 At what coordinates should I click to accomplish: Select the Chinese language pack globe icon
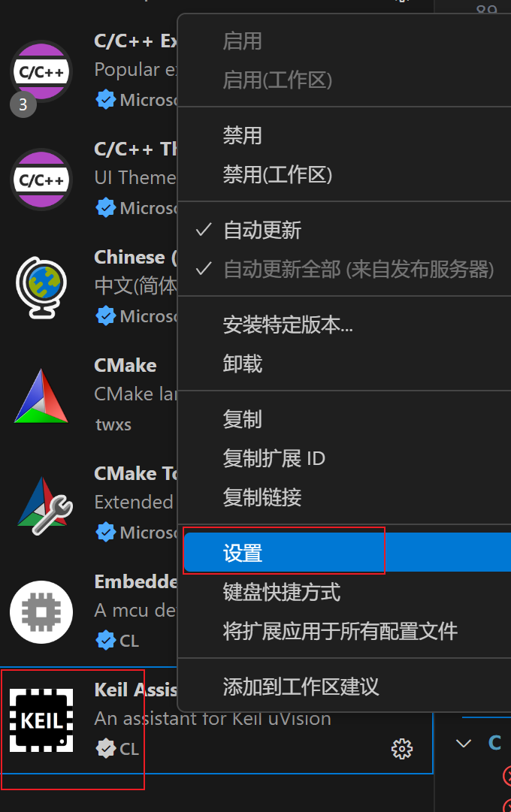(x=41, y=288)
